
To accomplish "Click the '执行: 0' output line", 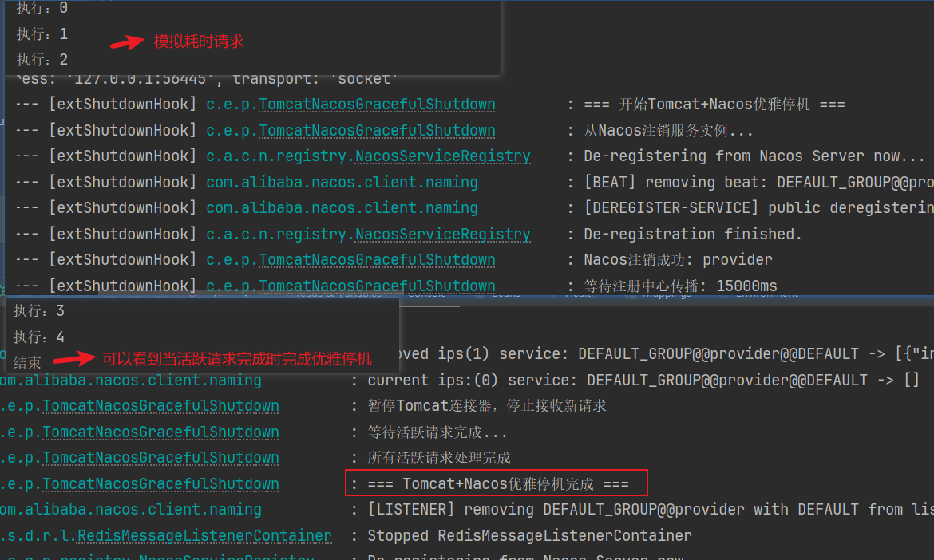I will pyautogui.click(x=42, y=8).
